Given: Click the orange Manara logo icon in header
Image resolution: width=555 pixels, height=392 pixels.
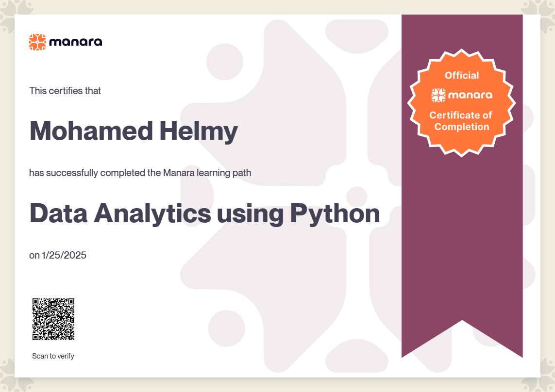Looking at the screenshot, I should click(x=37, y=42).
